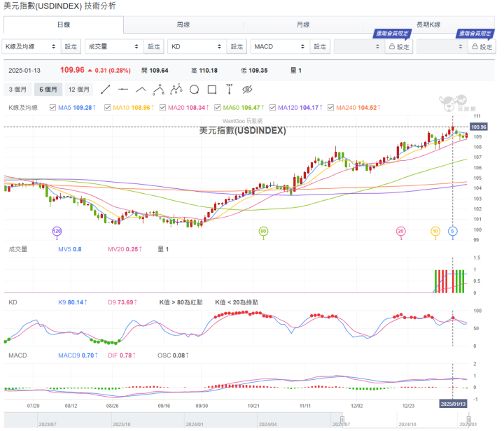Click 設定 next to MACD dropdown
504x431 pixels.
click(x=320, y=47)
